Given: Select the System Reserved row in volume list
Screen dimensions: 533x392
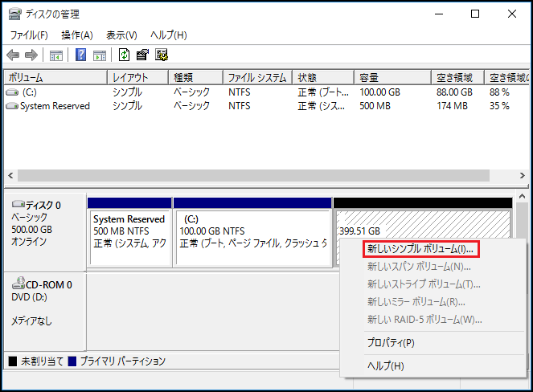Looking at the screenshot, I should (x=55, y=106).
